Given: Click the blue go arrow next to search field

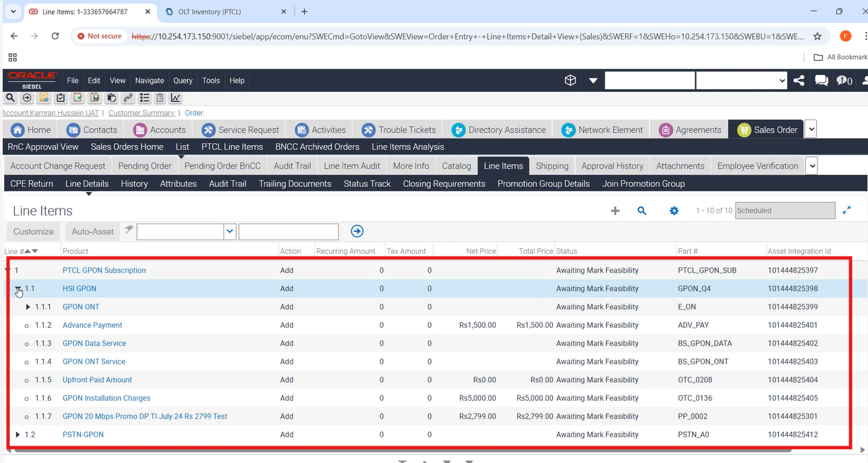Looking at the screenshot, I should [357, 231].
